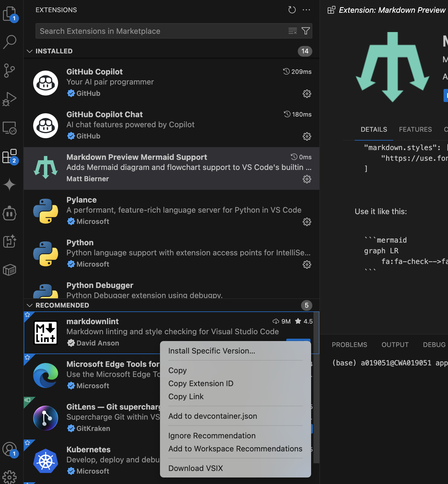Open the DEBUG console panel tab
This screenshot has width=448, height=484.
pos(435,345)
